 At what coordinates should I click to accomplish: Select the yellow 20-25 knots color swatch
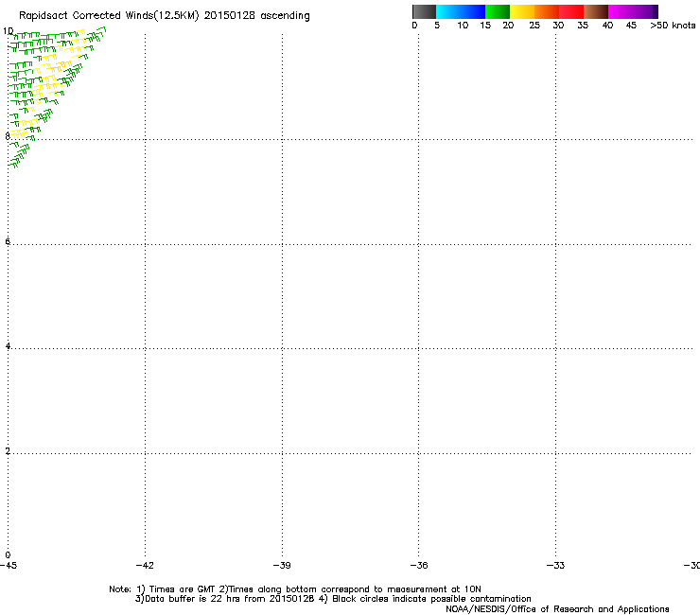522,11
